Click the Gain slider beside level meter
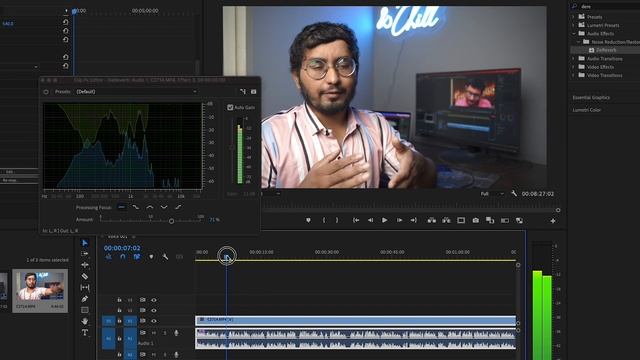This screenshot has width=640, height=360. (x=231, y=148)
